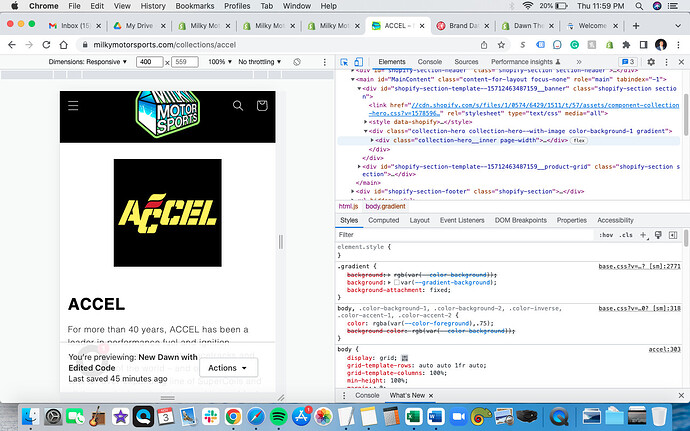Switch to the Computed styles tab
The image size is (690, 431).
pos(383,220)
